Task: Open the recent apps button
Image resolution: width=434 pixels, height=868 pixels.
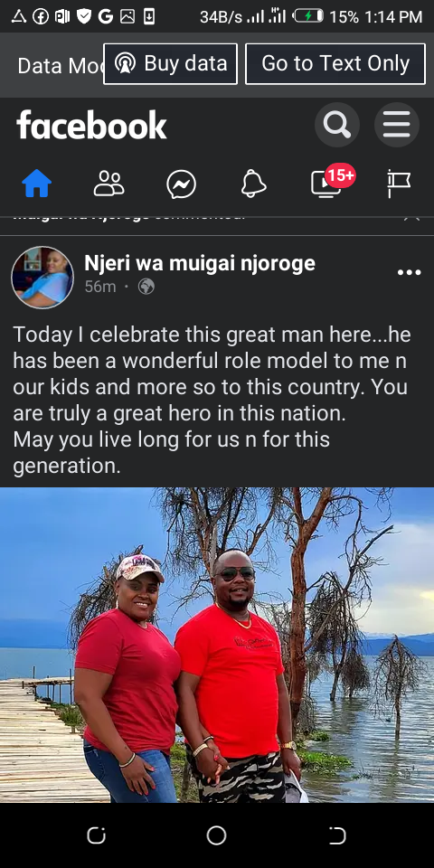Action: tap(97, 835)
